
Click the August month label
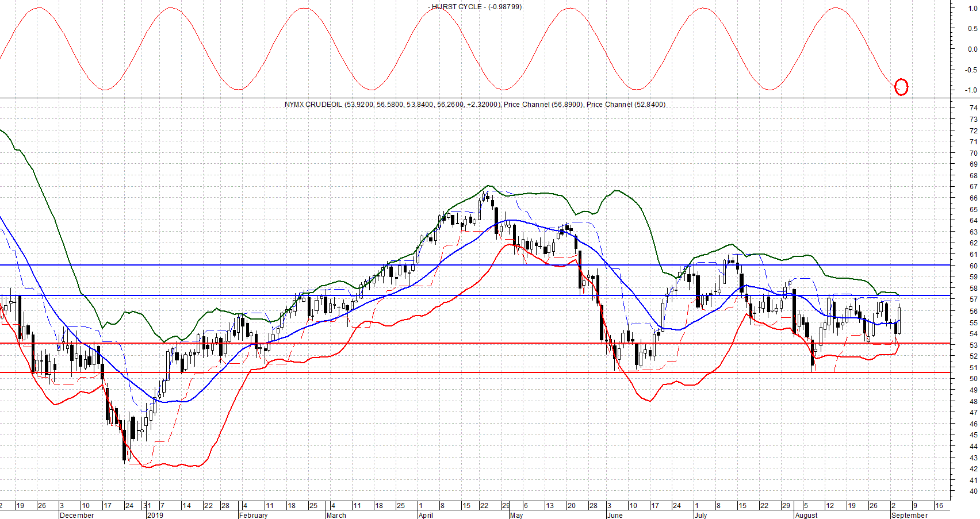(806, 515)
